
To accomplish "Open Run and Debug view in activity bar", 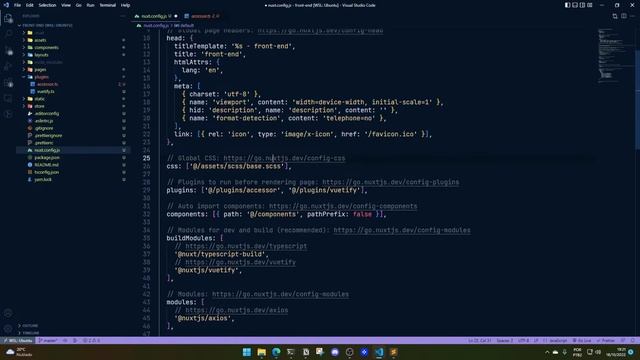I will point(8,67).
